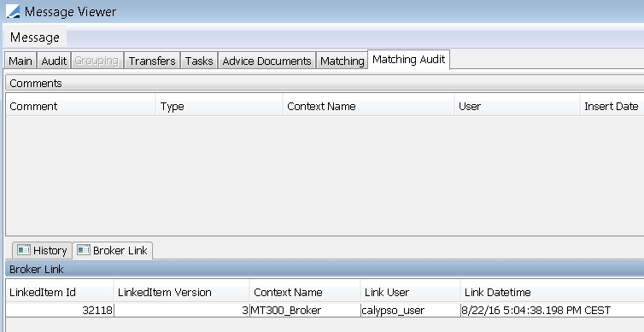Click the calypso_user cell

point(411,311)
